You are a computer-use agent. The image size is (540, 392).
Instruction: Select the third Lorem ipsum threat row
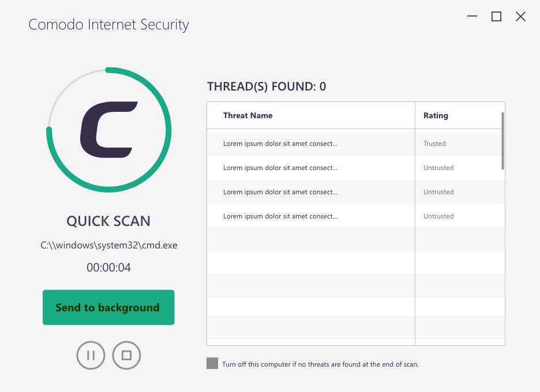tap(356, 192)
